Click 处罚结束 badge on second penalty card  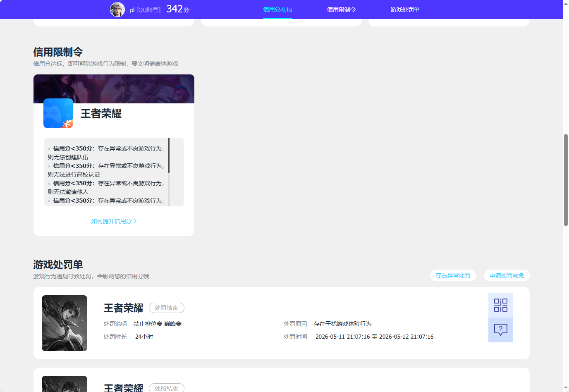tap(167, 388)
